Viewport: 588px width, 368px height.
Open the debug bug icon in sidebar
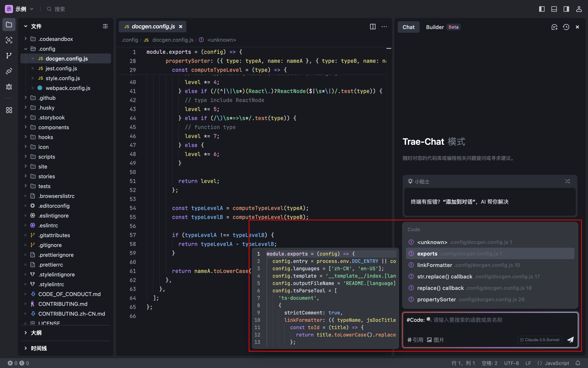(9, 87)
